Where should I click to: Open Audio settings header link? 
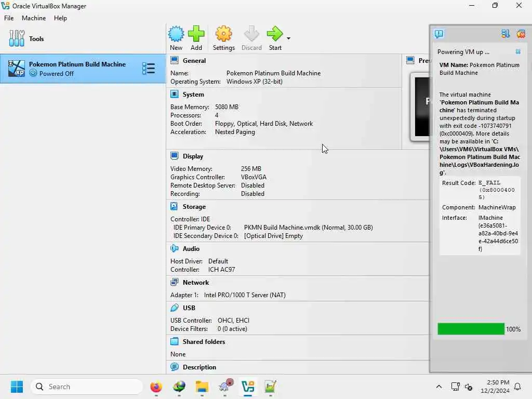point(191,249)
